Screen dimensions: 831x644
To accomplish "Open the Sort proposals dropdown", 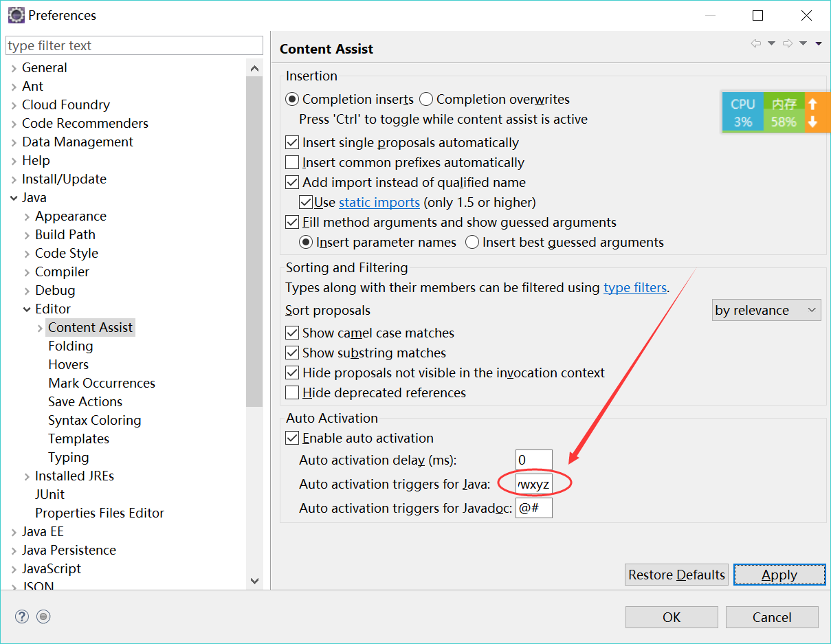I will pos(766,311).
